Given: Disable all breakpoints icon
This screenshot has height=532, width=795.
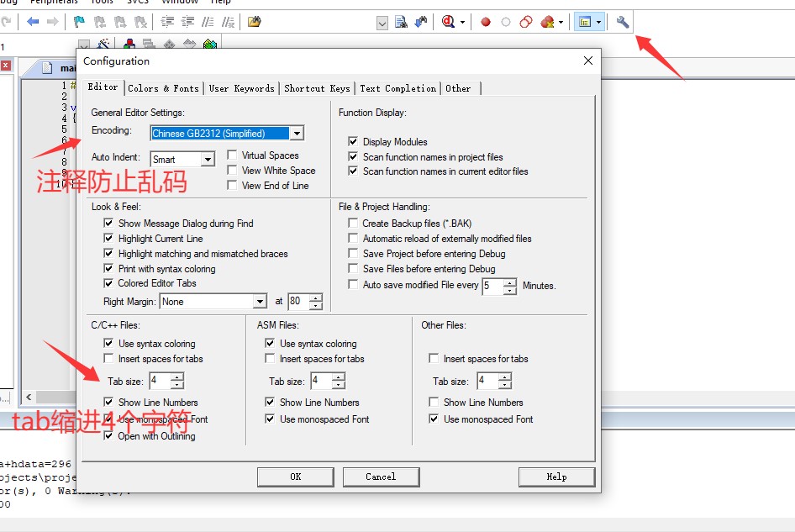Looking at the screenshot, I should pyautogui.click(x=526, y=22).
